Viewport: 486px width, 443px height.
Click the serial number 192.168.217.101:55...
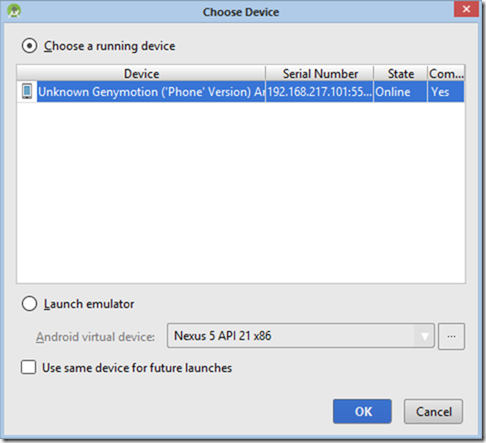pyautogui.click(x=320, y=92)
